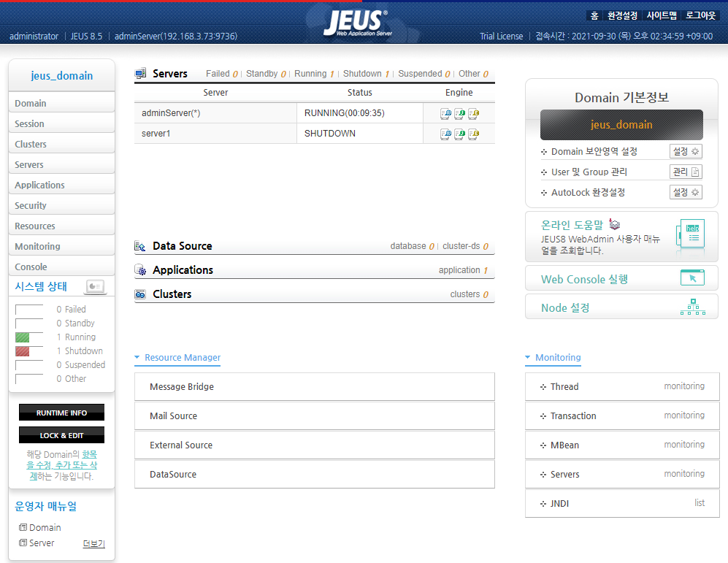728x563 pixels.
Task: Click the jeus_domain dark banner
Action: [621, 125]
